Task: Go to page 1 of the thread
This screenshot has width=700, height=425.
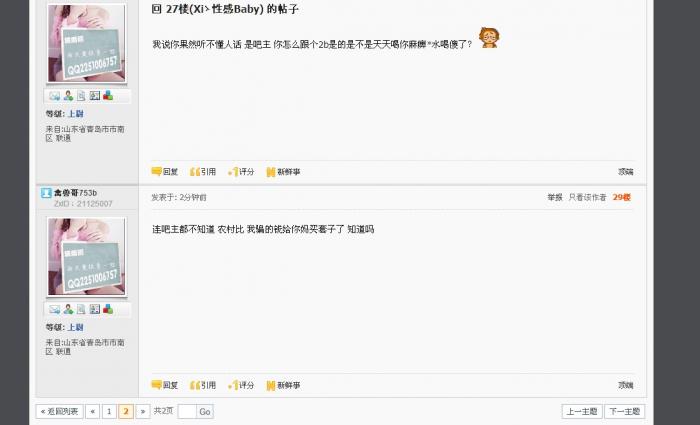Action: click(x=109, y=411)
